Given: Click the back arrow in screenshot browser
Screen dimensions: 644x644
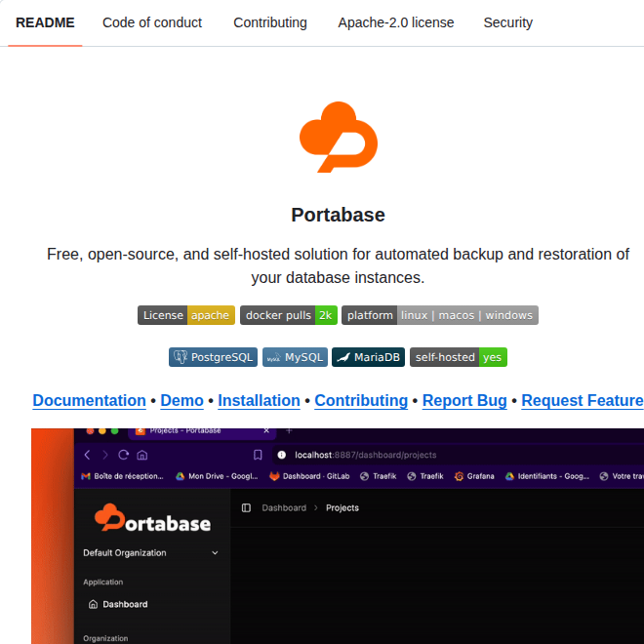Looking at the screenshot, I should click(x=87, y=455).
